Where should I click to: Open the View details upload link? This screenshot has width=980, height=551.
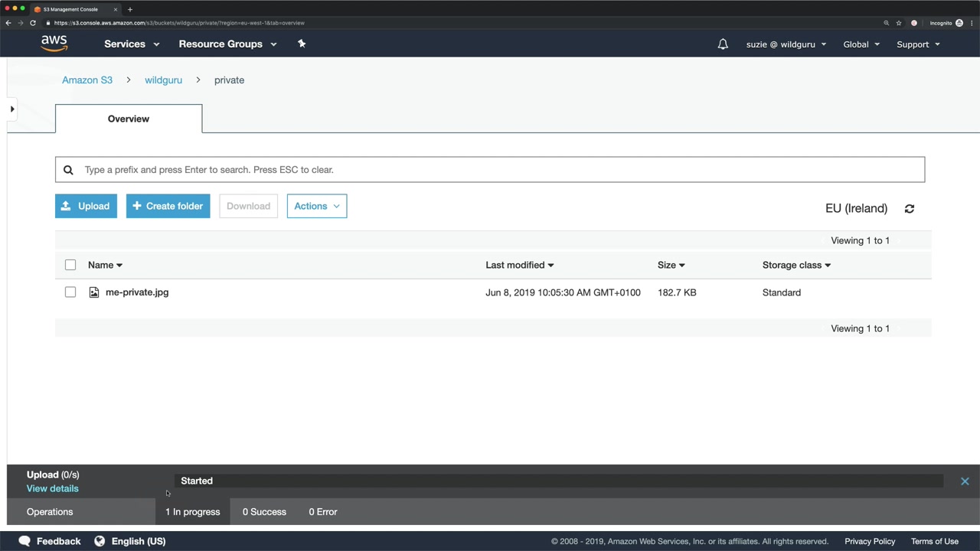[53, 488]
